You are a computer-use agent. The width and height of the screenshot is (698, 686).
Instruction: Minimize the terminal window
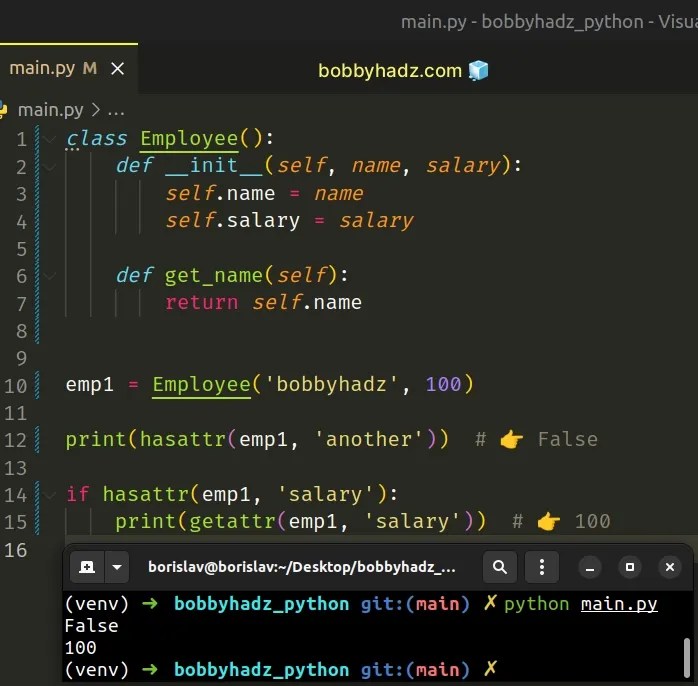590,568
